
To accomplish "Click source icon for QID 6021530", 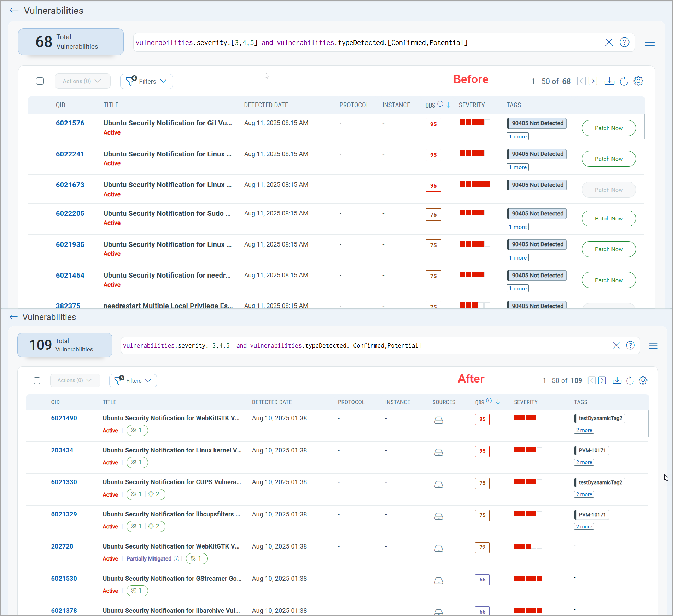I will point(439,580).
